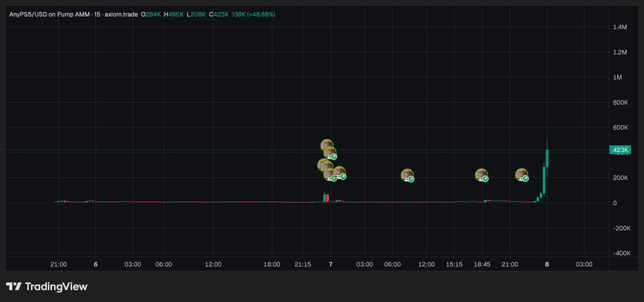644x302 pixels.
Task: Click the 03:00 label after date 8
Action: [584, 264]
